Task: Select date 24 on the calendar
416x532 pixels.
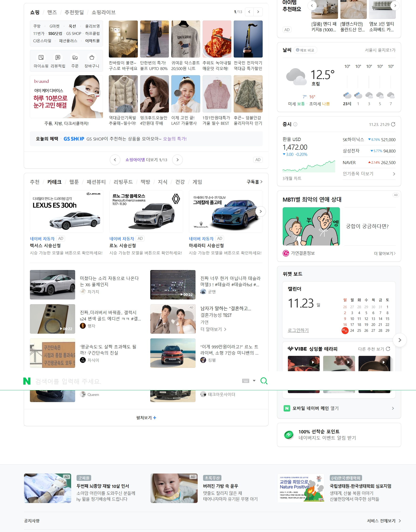Action: tap(352, 331)
